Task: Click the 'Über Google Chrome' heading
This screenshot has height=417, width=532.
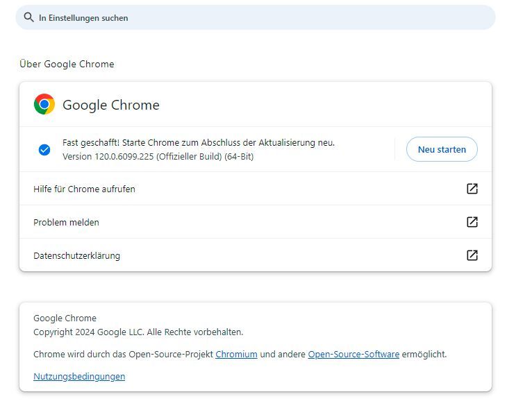Action: pos(67,64)
